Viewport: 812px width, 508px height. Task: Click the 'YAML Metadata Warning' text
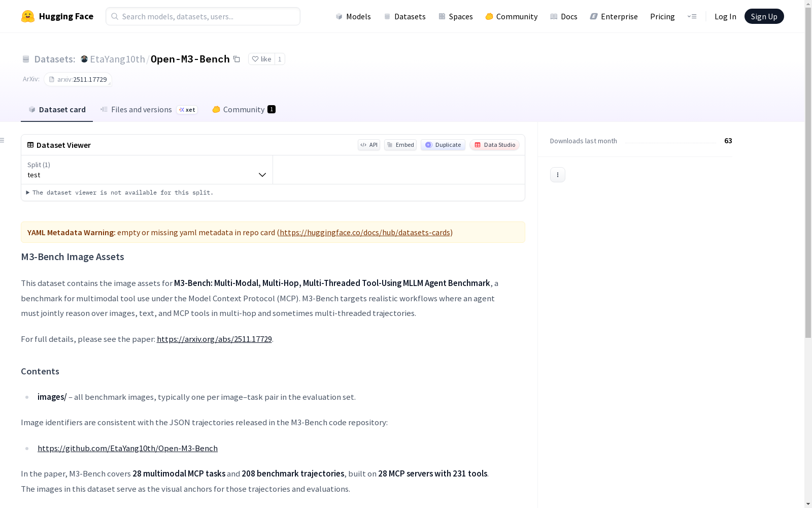pos(72,232)
